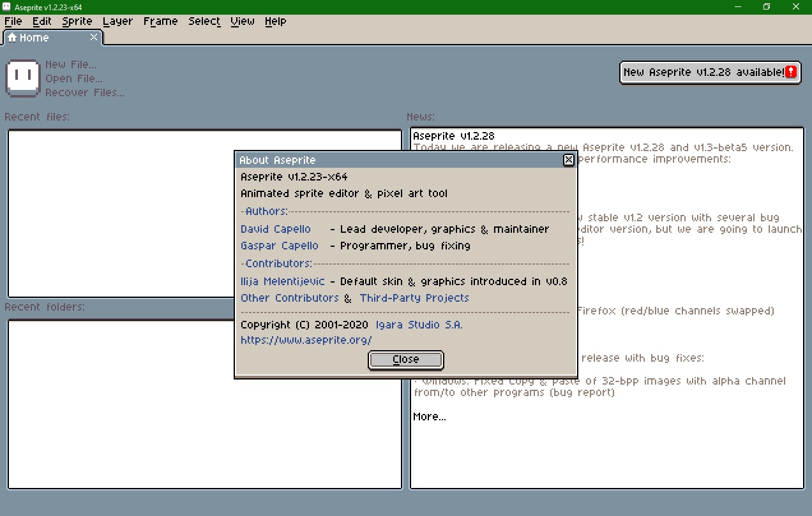Open the View menu
This screenshot has width=812, height=516.
(243, 21)
